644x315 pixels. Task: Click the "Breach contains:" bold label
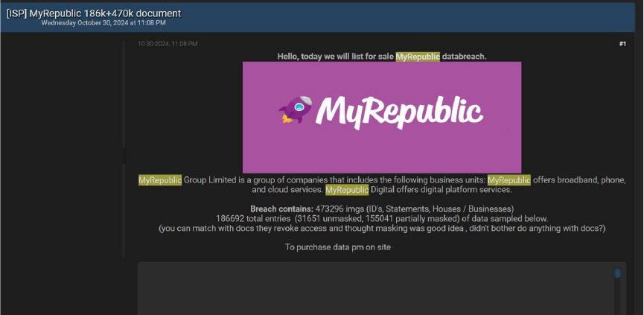[x=281, y=209]
